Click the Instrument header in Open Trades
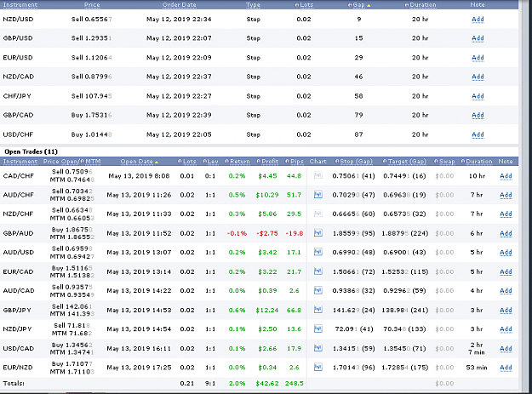This screenshot has height=394, width=532. point(20,162)
